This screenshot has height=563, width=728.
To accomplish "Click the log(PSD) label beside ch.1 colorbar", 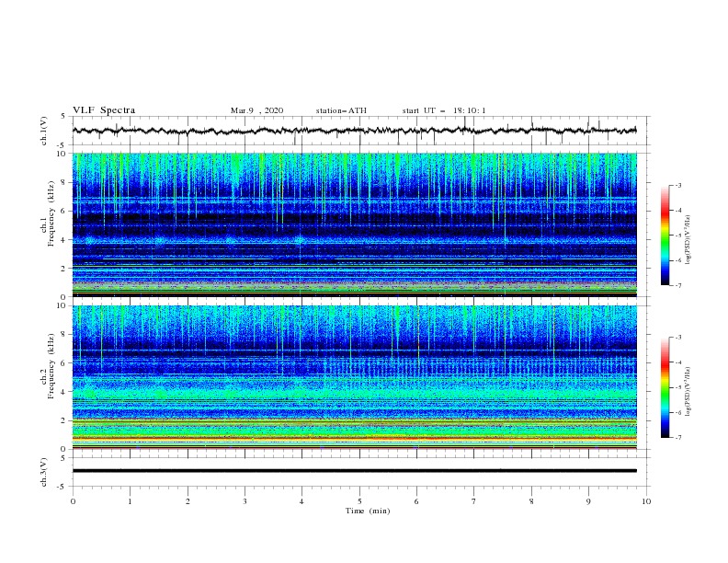I will (688, 240).
